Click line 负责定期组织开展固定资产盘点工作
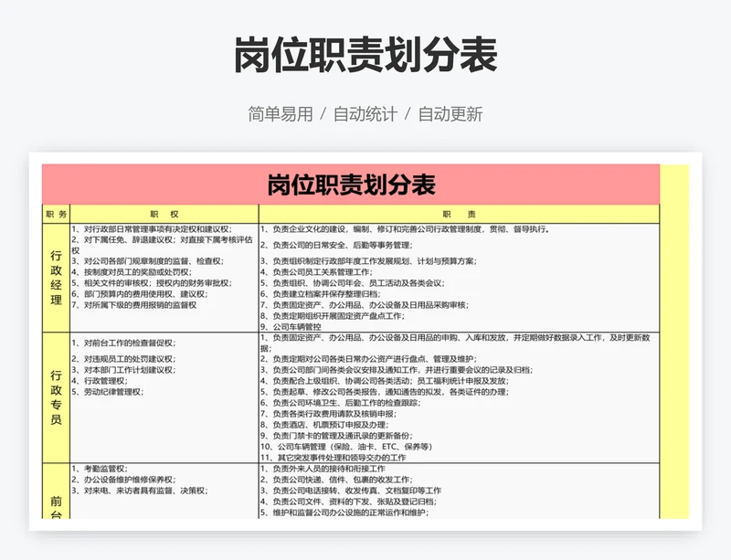The image size is (731, 560). pyautogui.click(x=333, y=316)
